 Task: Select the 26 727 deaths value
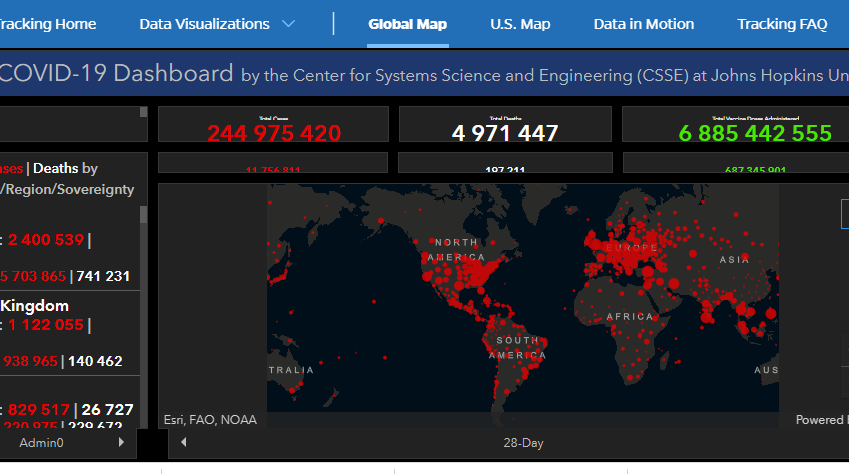point(107,410)
